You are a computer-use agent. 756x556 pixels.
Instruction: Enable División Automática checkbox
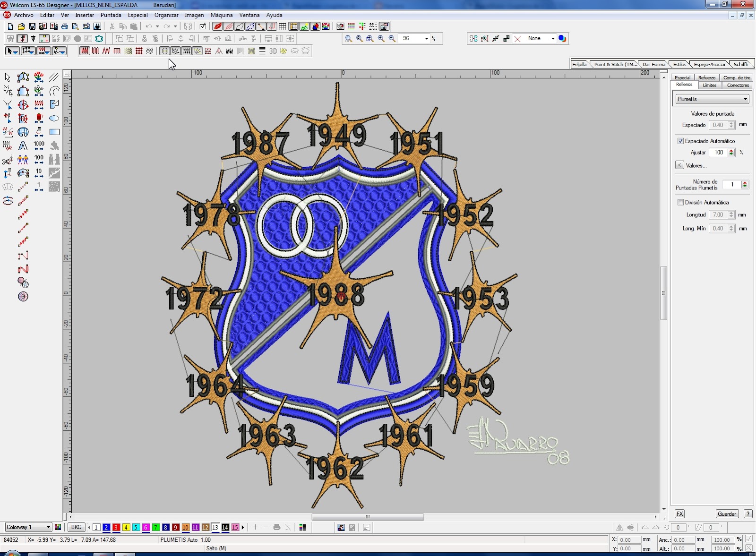point(680,202)
